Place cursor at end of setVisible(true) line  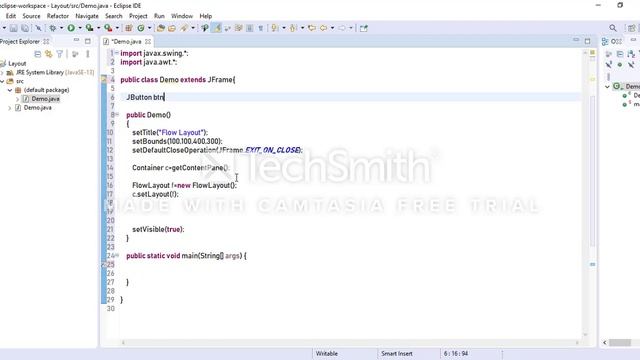click(x=185, y=229)
